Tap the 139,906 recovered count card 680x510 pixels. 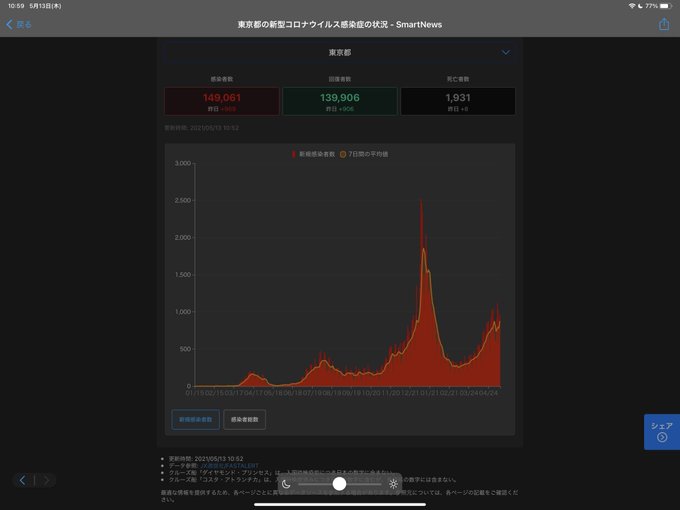340,101
